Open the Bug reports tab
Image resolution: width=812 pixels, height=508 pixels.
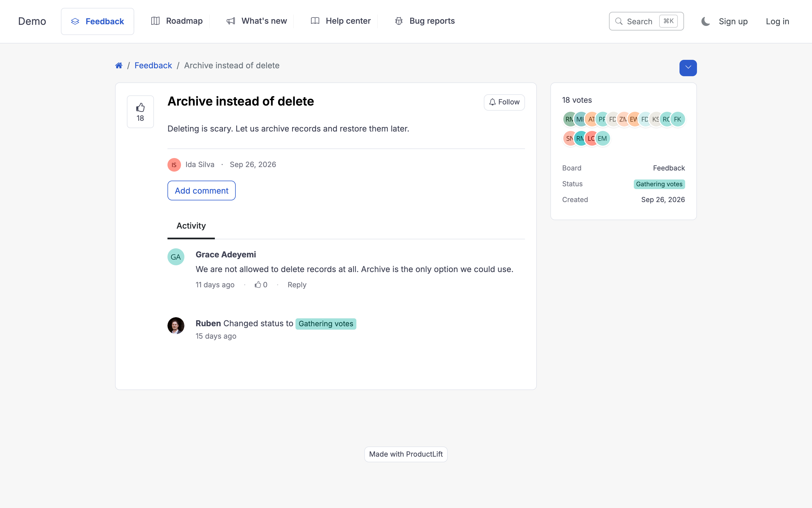pos(425,21)
